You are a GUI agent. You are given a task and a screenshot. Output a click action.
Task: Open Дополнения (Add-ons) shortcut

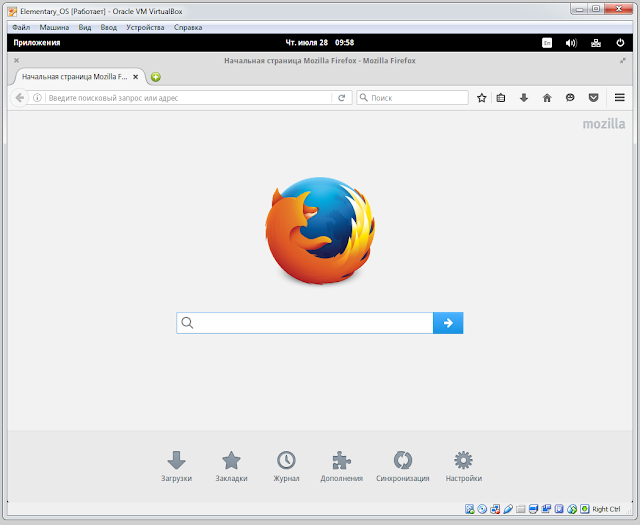[342, 467]
